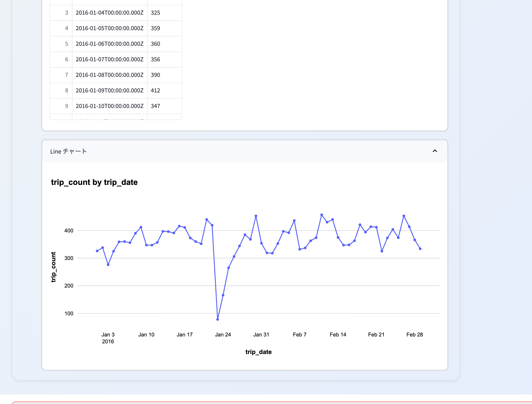Viewport: 532px width, 404px height.
Task: Click the 2016-01-06T00:00:00.000Z date cell
Action: [x=109, y=44]
